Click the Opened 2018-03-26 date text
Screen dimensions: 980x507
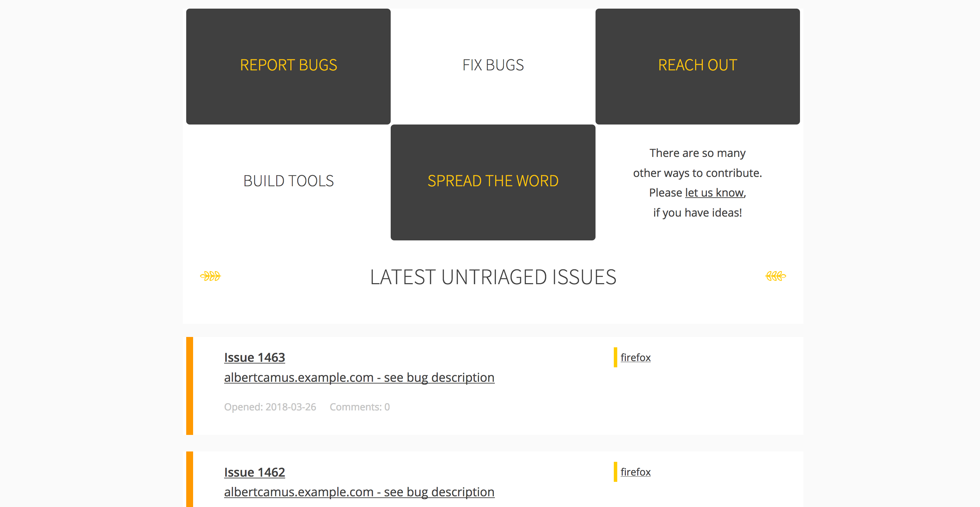[270, 407]
